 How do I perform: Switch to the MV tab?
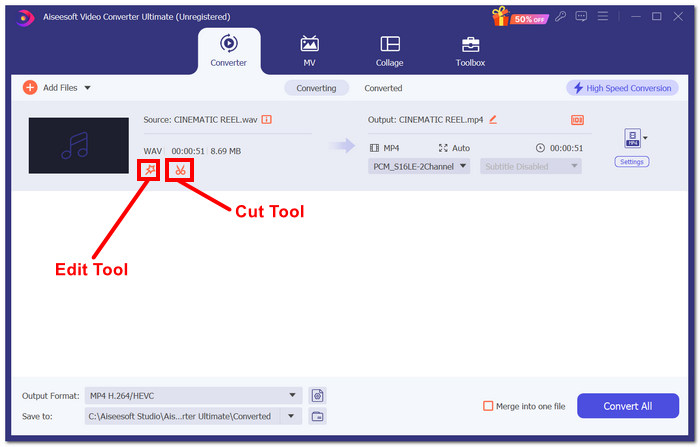(x=310, y=51)
